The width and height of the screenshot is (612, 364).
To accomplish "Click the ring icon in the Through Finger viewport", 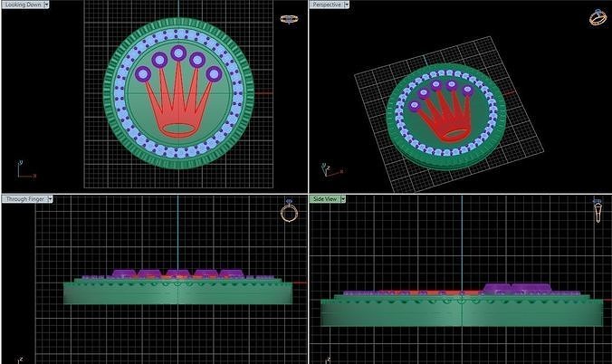I will point(289,211).
